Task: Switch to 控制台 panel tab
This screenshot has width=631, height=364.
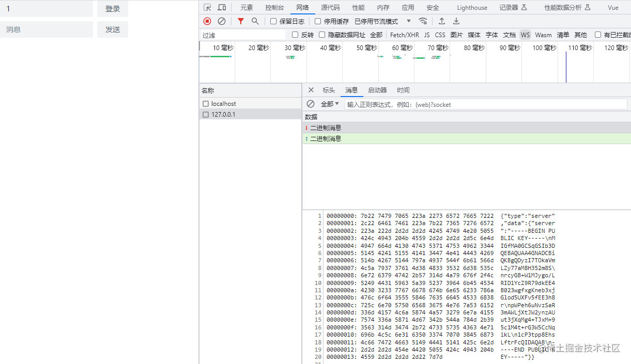Action: 274,7
